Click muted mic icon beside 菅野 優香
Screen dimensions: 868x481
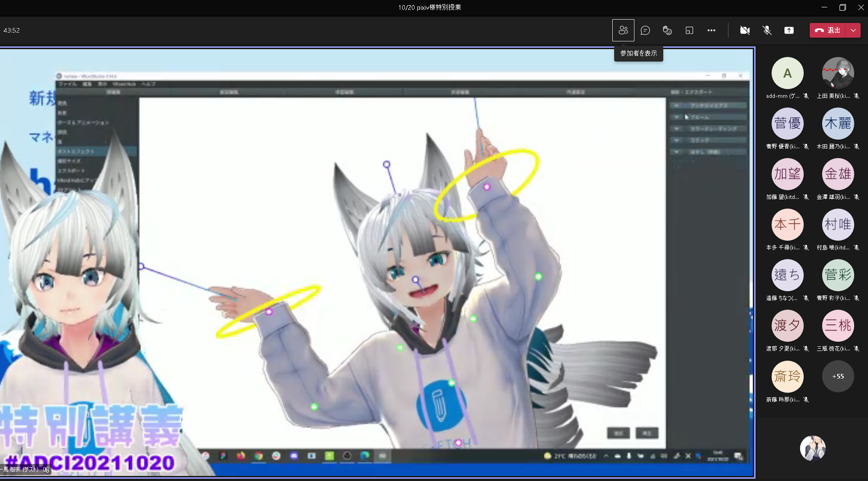pos(806,147)
